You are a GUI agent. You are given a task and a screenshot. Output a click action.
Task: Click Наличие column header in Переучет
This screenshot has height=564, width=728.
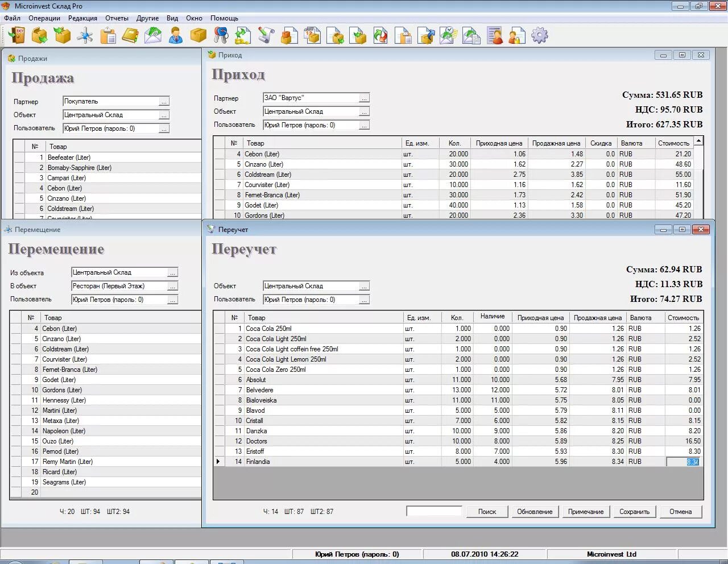tap(493, 316)
